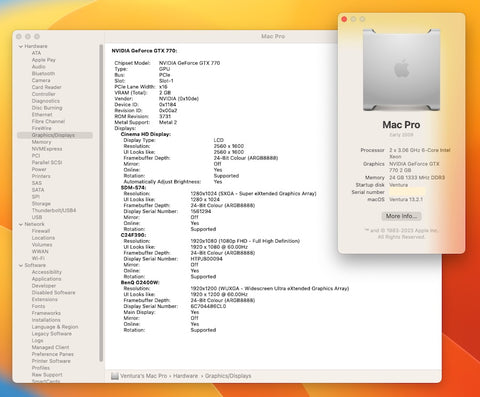The height and width of the screenshot is (397, 480).
Task: Select the Cinema HD Display heading
Action: [146, 134]
